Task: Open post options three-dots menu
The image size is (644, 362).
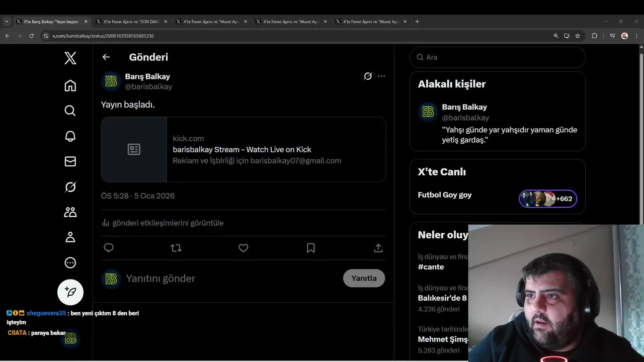Action: (381, 76)
